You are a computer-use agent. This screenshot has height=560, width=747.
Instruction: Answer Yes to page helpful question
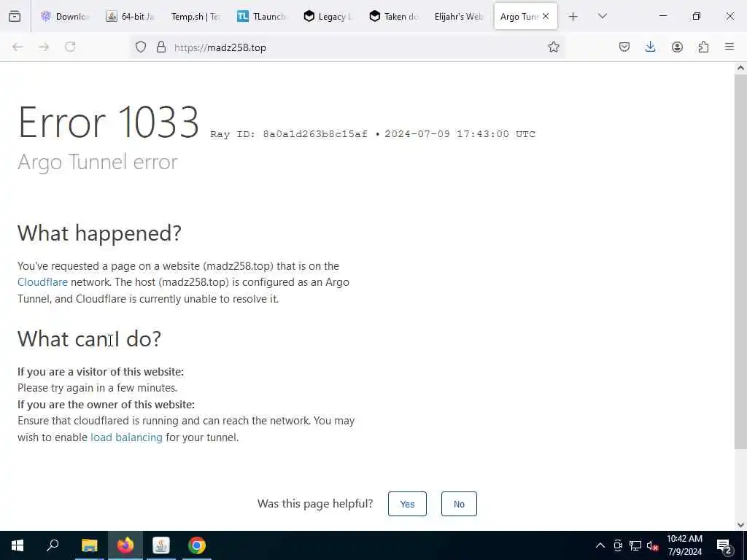tap(407, 504)
